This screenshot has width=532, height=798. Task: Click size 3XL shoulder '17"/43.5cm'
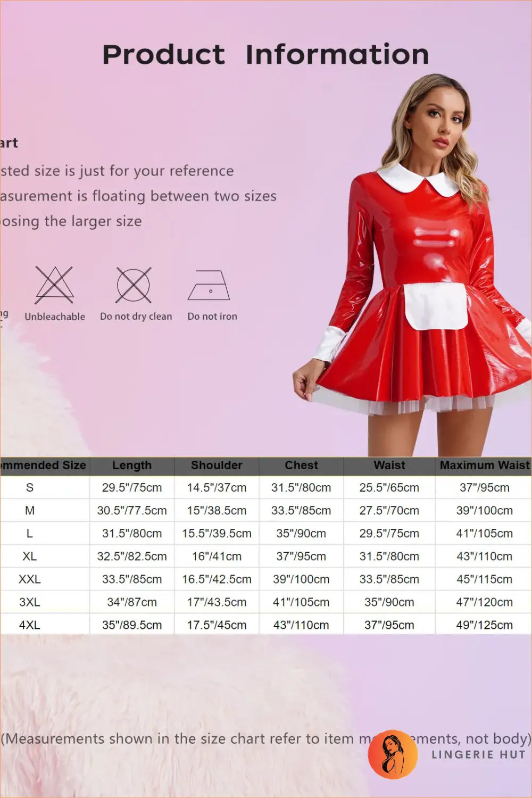[x=217, y=602]
